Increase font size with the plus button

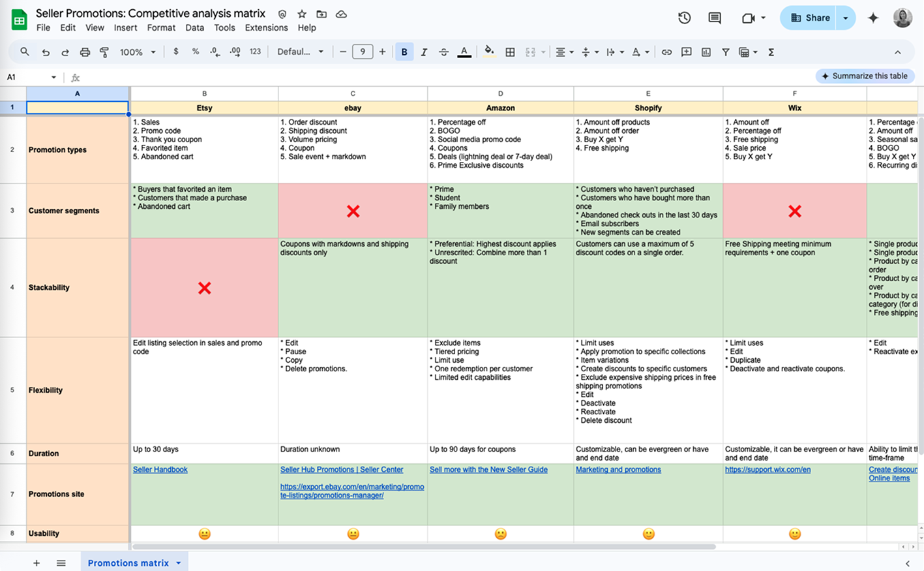(382, 52)
